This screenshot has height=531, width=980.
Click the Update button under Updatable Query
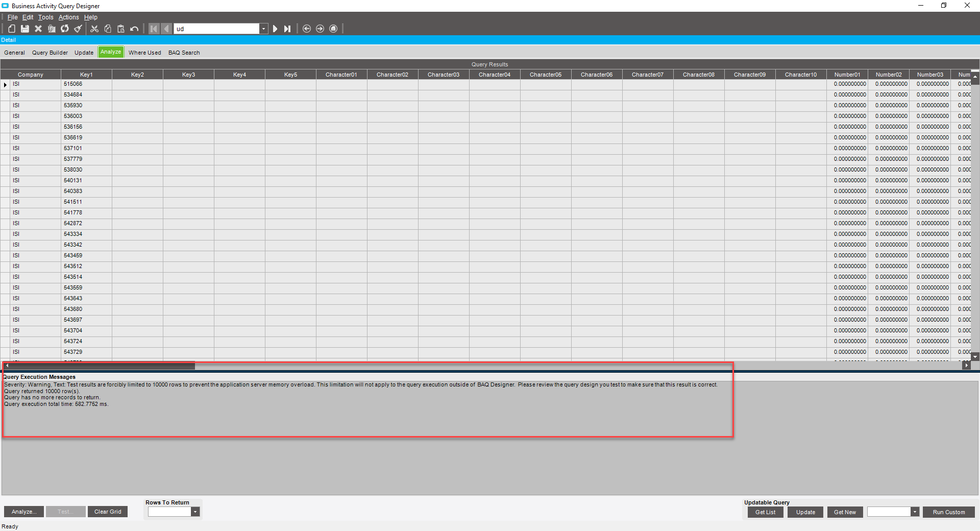click(805, 512)
